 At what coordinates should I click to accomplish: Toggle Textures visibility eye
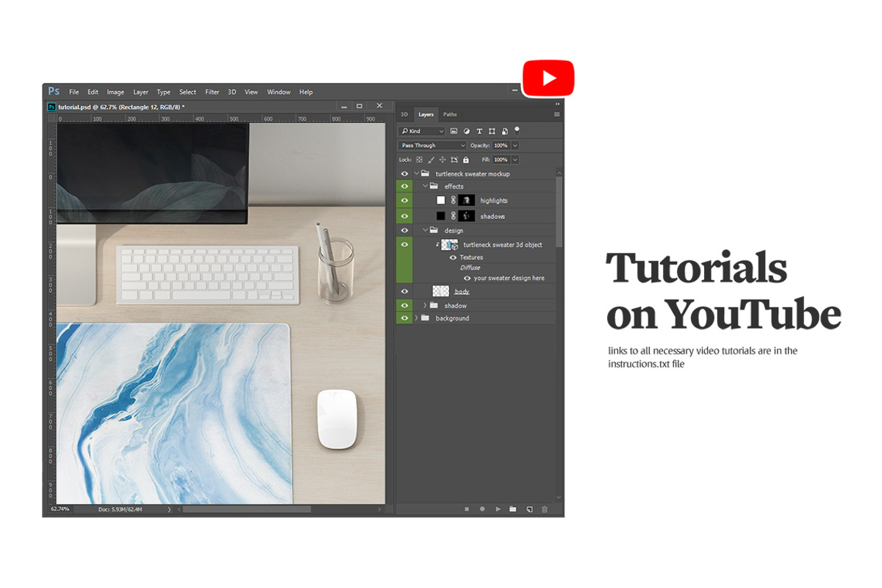[453, 257]
